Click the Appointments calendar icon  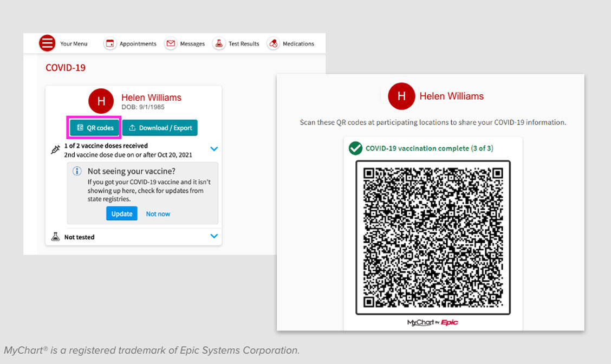110,44
